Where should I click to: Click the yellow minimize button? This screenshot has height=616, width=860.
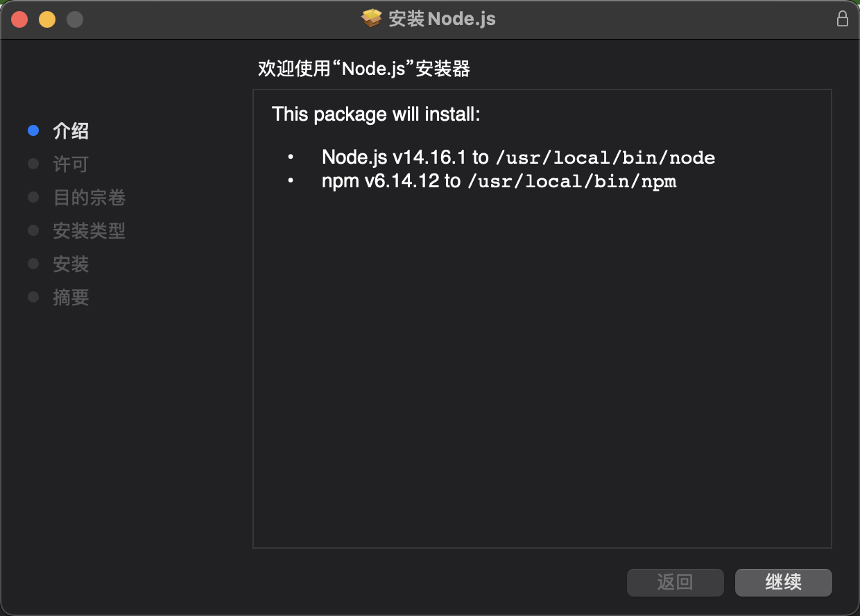(x=46, y=19)
